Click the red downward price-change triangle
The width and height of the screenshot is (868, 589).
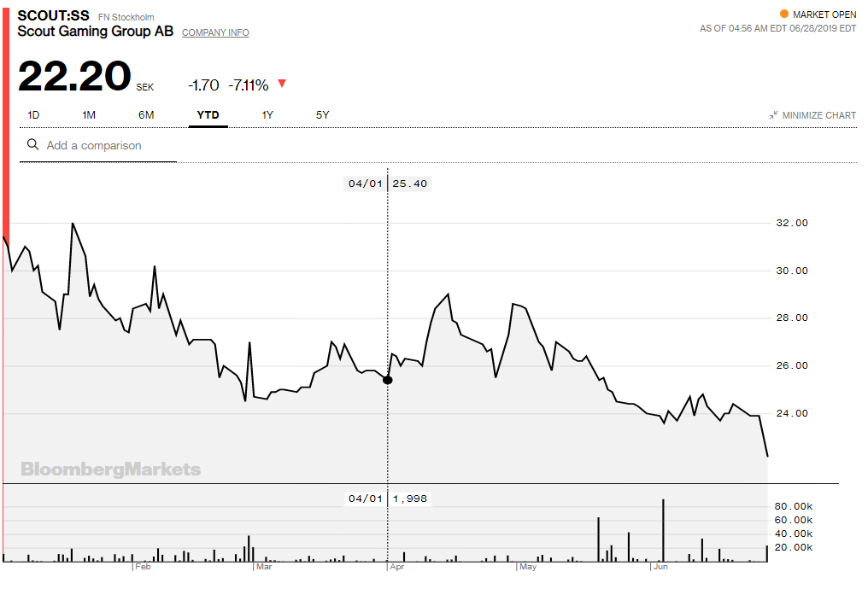click(282, 84)
